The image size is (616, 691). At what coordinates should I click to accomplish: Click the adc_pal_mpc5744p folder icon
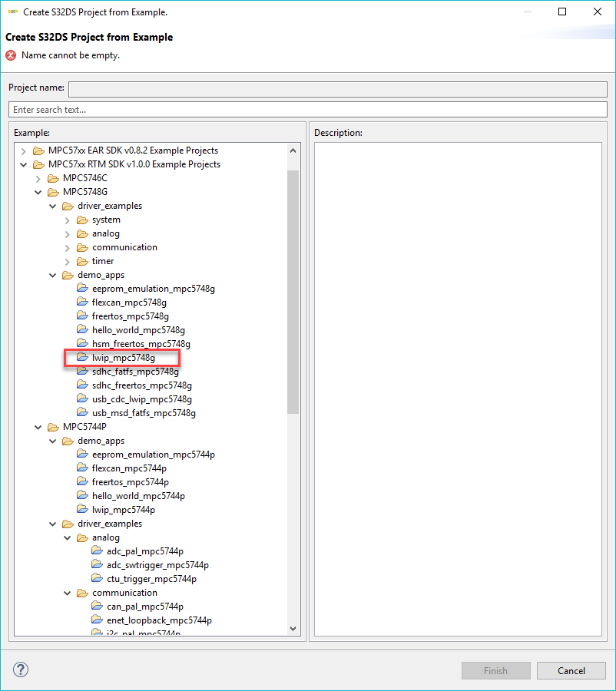point(97,550)
